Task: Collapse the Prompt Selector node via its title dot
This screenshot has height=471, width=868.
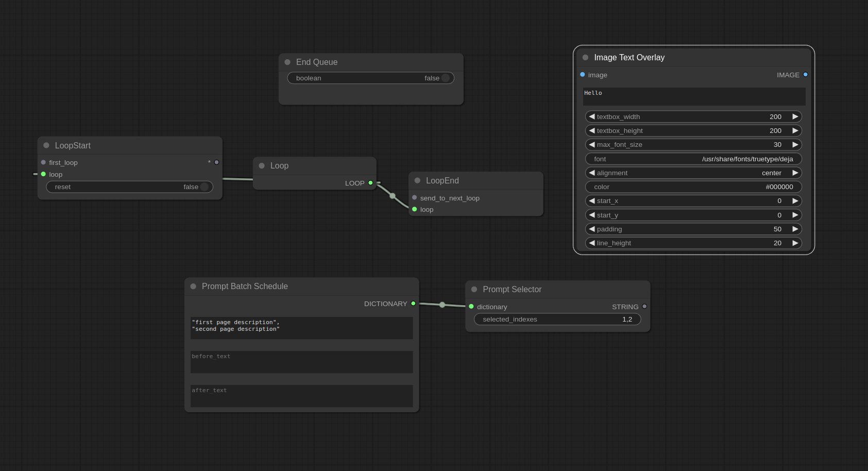Action: click(474, 290)
